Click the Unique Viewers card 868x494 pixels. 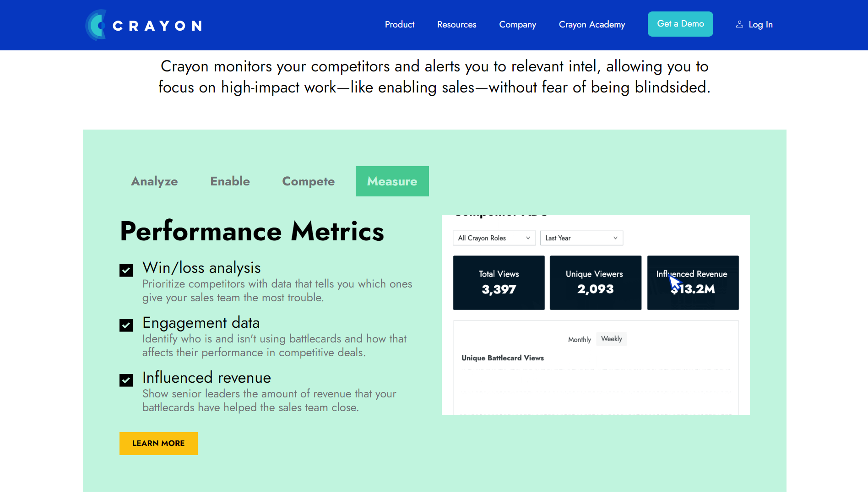[x=596, y=282]
